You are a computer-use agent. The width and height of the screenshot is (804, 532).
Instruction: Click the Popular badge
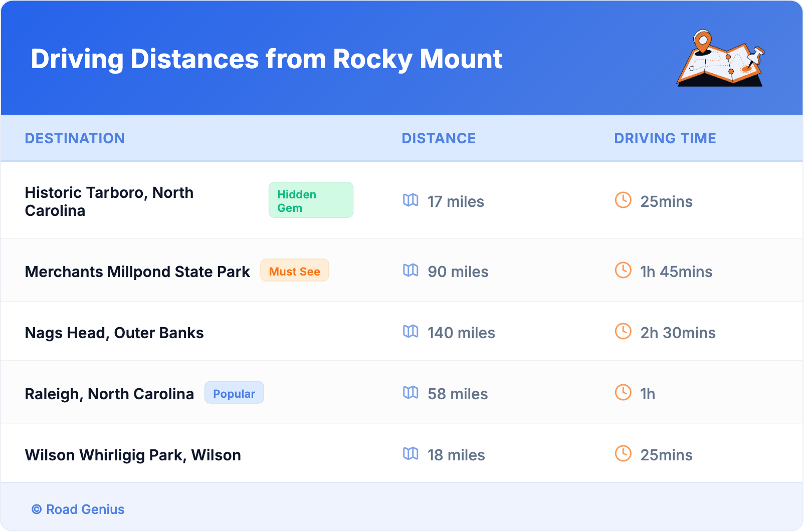[234, 393]
